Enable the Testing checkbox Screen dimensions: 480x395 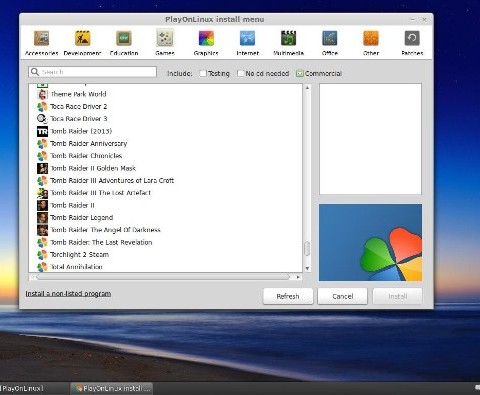pos(203,73)
